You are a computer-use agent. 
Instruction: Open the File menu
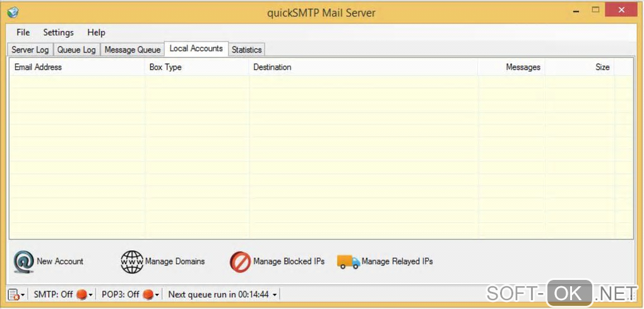pos(23,32)
